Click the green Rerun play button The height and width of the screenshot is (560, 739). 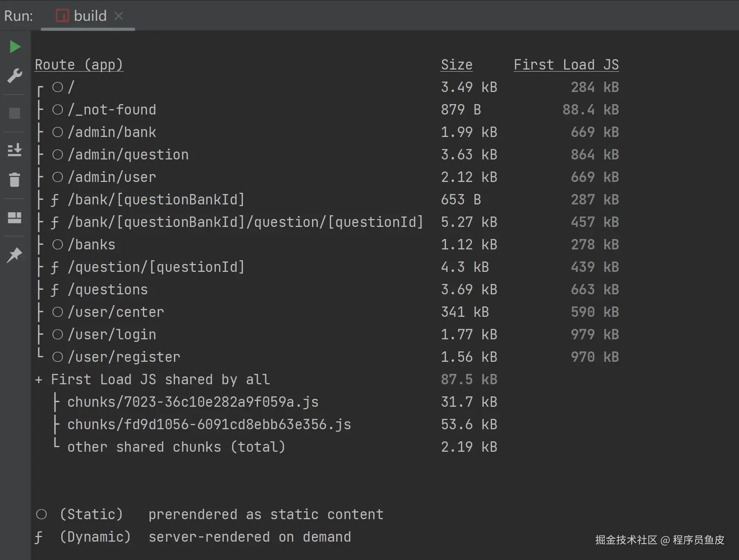(x=15, y=47)
